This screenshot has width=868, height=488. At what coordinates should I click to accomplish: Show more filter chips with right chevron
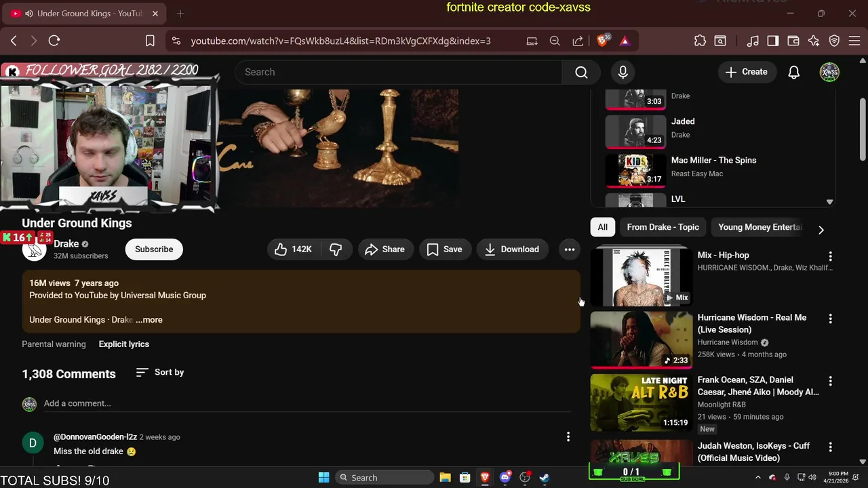(x=821, y=230)
